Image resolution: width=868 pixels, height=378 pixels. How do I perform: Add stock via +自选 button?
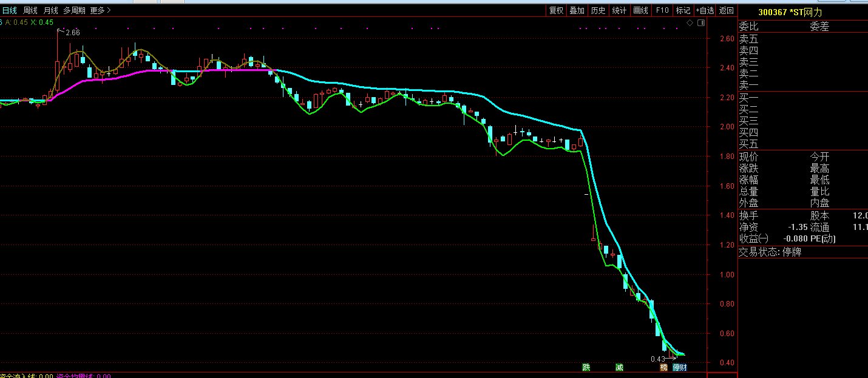[x=705, y=10]
